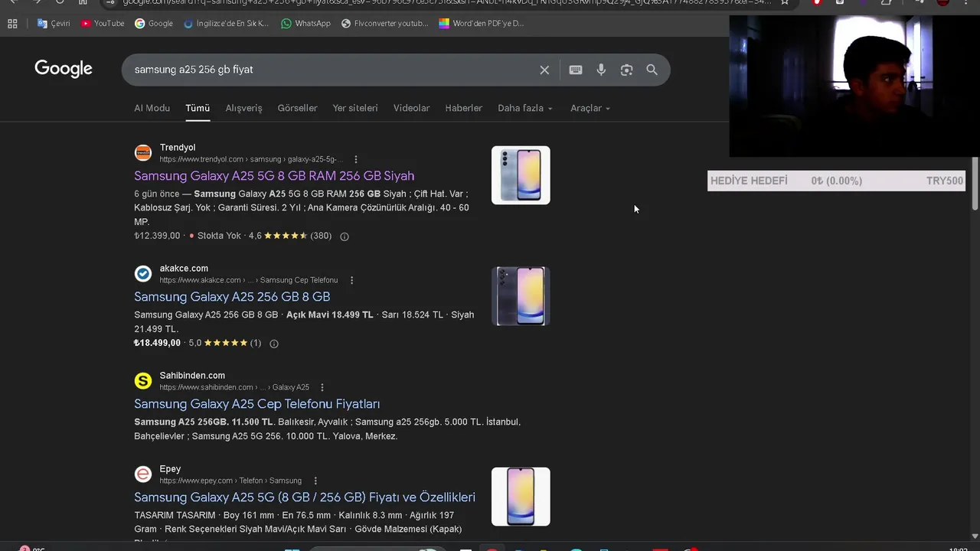Open Samsung Galaxy A25 5G 8 GB RAM Trendyol link
980x551 pixels.
(x=274, y=176)
